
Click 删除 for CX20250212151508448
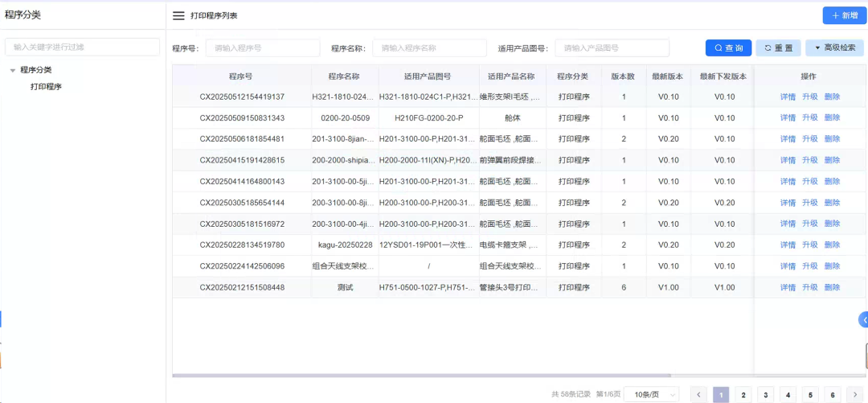coord(832,287)
